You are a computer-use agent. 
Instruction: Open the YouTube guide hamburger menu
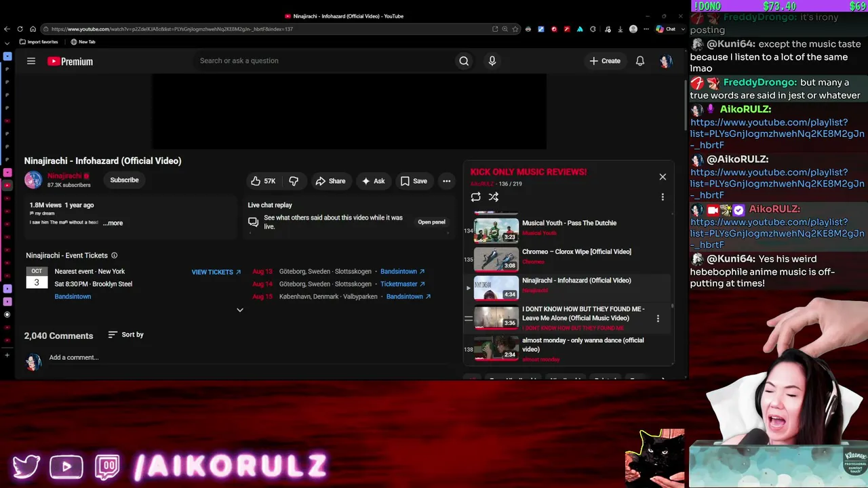[31, 61]
